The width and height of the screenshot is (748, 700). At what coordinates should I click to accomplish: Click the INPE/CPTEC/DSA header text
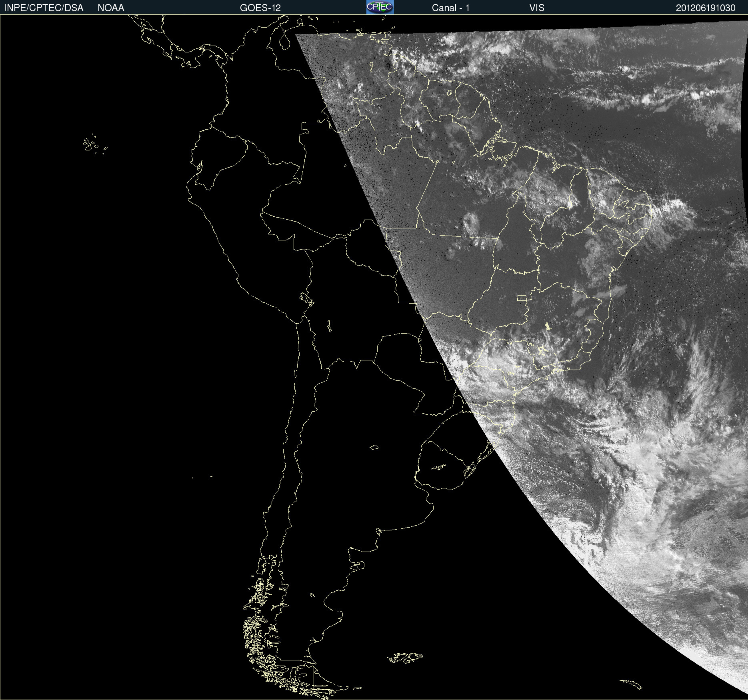click(44, 8)
